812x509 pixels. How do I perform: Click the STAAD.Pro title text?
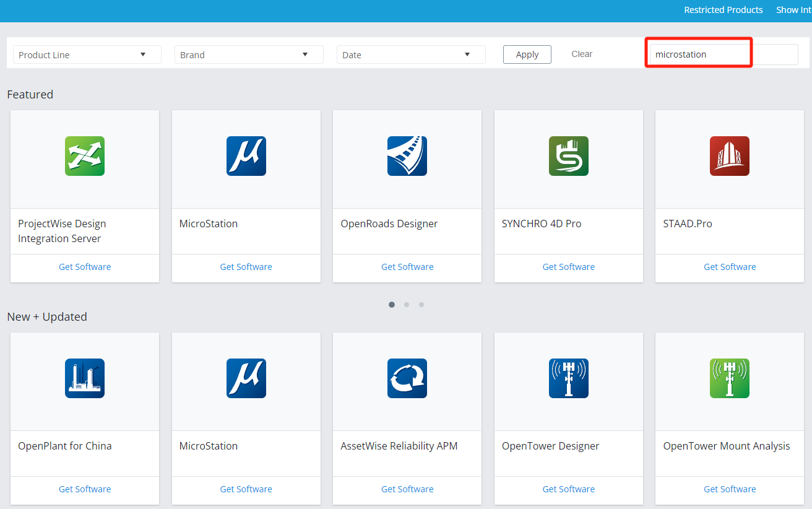[x=688, y=224]
